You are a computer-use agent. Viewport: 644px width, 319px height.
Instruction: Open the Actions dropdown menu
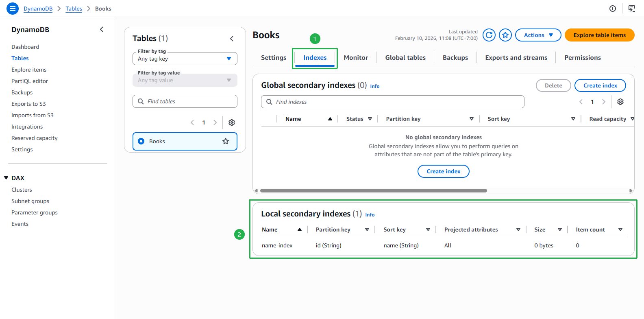click(x=538, y=35)
